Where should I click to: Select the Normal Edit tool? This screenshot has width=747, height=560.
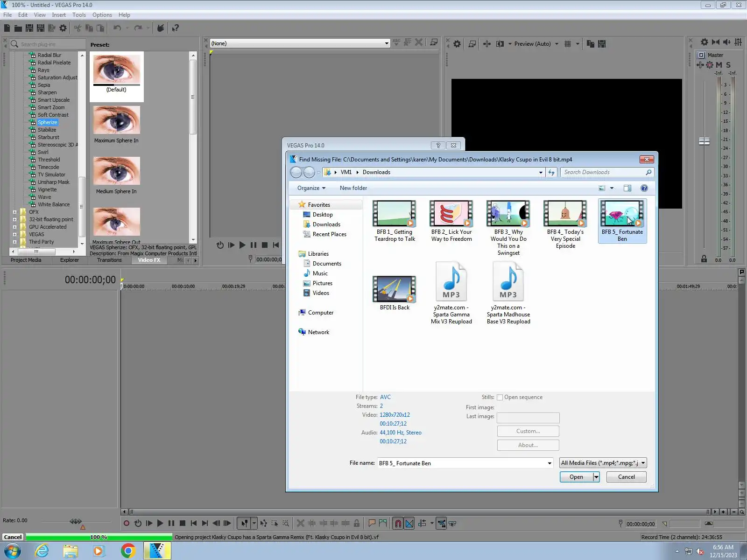coord(244,524)
